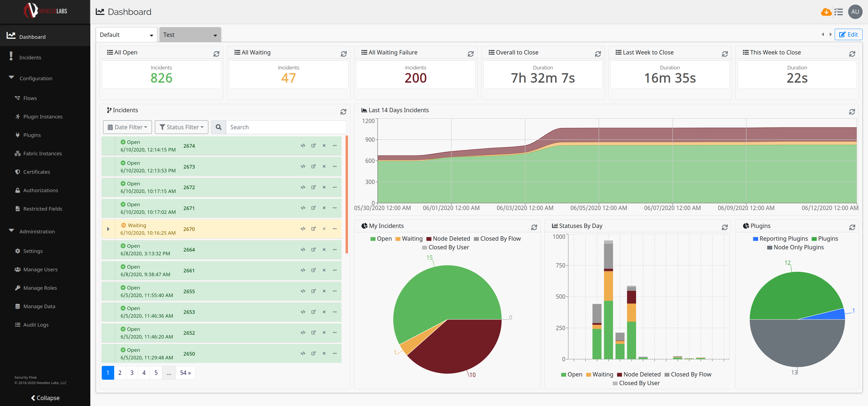This screenshot has height=406, width=868.
Task: Go to page 3 of incidents
Action: point(132,373)
